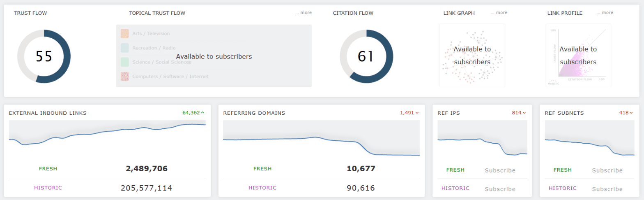The width and height of the screenshot is (644, 200).
Task: Click the Citation Flow heading
Action: [353, 13]
